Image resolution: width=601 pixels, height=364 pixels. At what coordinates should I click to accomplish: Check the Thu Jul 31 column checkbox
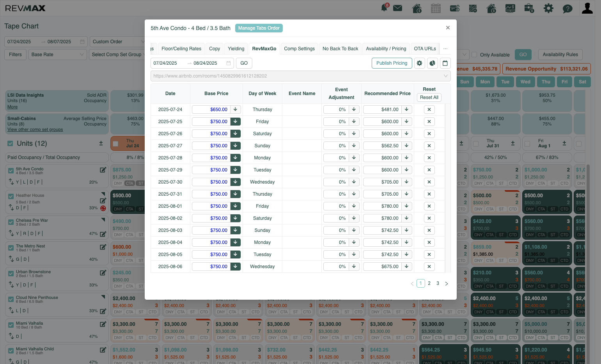click(476, 144)
